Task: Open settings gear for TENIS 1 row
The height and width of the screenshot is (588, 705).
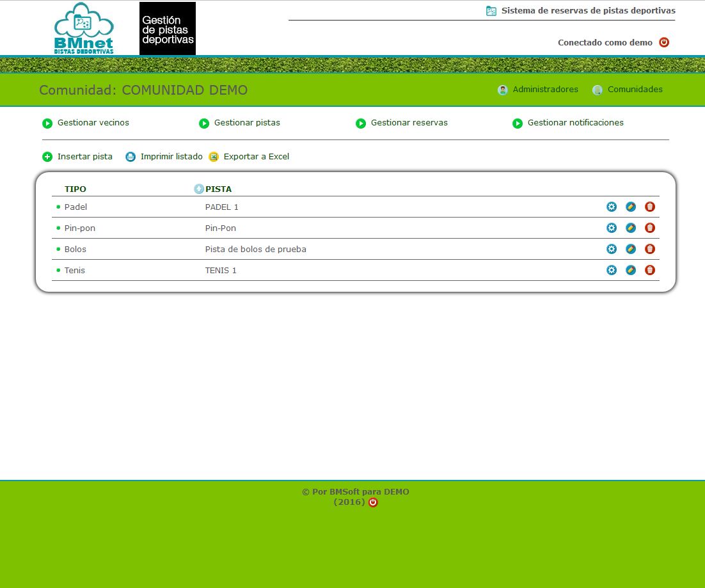Action: [612, 270]
